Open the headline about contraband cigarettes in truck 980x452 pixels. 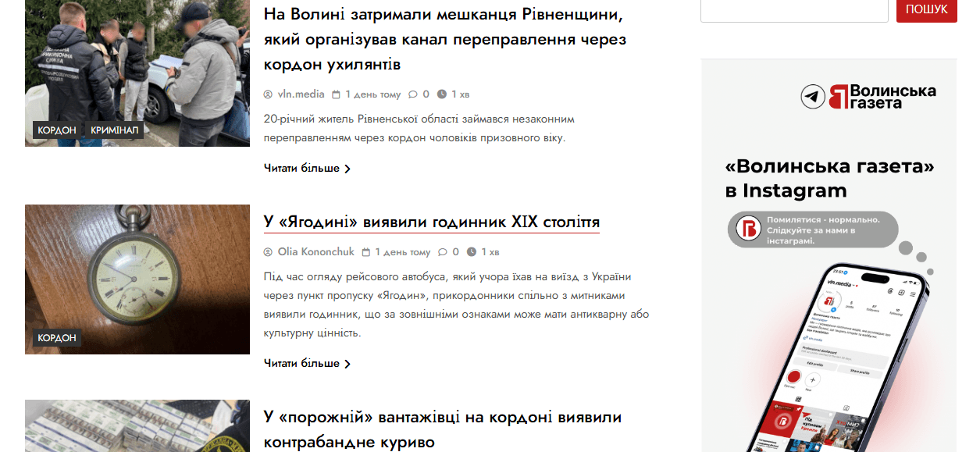[x=443, y=429]
